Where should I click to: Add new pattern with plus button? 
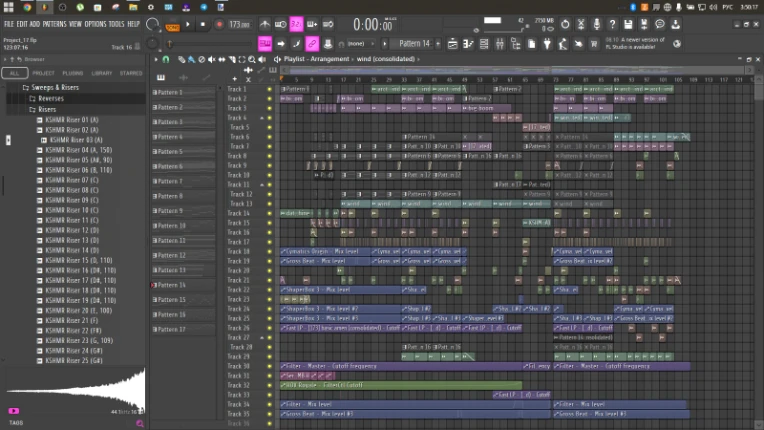click(x=438, y=44)
